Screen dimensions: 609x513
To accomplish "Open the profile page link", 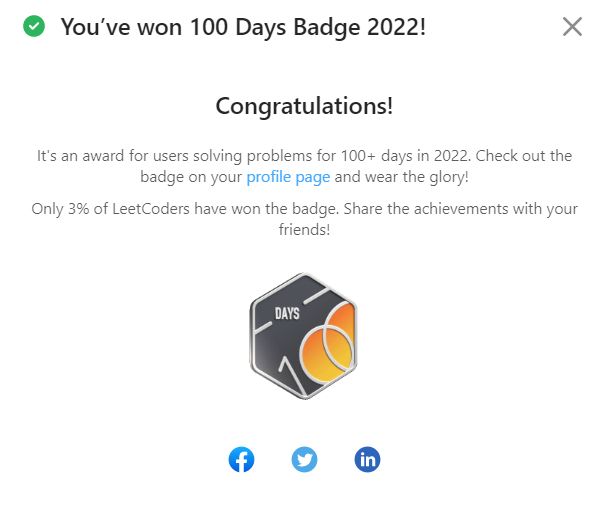I will tap(288, 177).
